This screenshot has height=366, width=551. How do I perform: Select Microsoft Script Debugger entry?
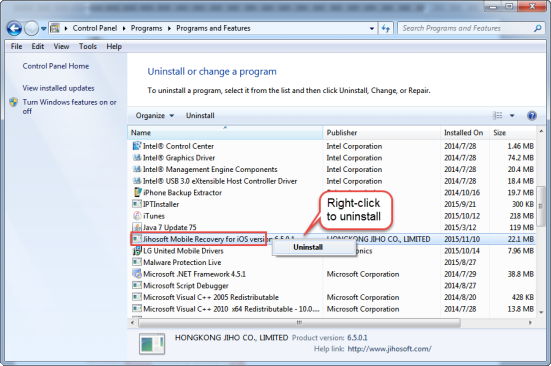(186, 286)
